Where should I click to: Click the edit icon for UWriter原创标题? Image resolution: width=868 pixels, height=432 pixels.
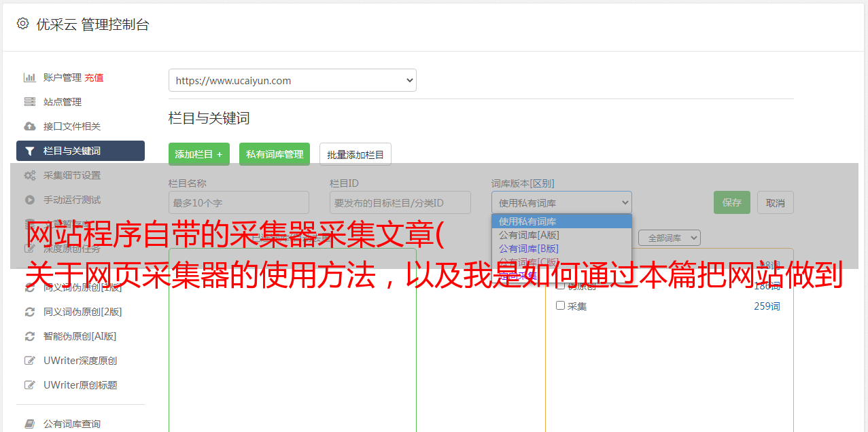[x=29, y=385]
